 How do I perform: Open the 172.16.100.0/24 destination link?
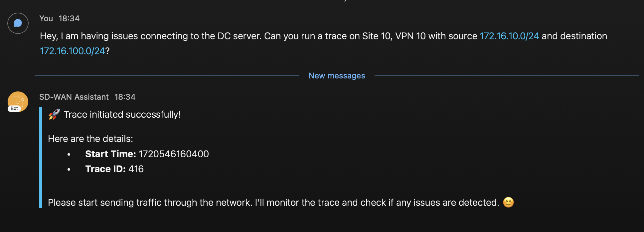pos(73,51)
